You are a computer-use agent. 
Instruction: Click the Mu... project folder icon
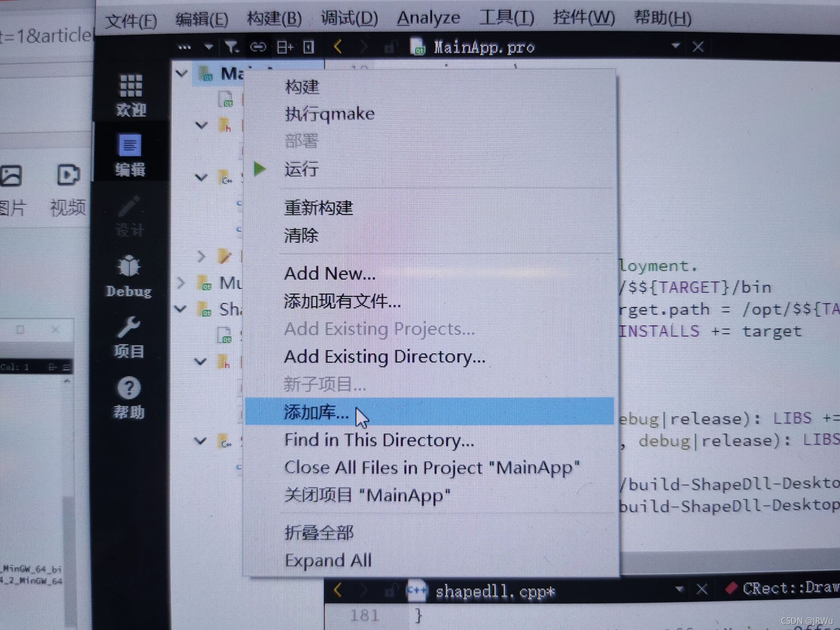click(205, 283)
